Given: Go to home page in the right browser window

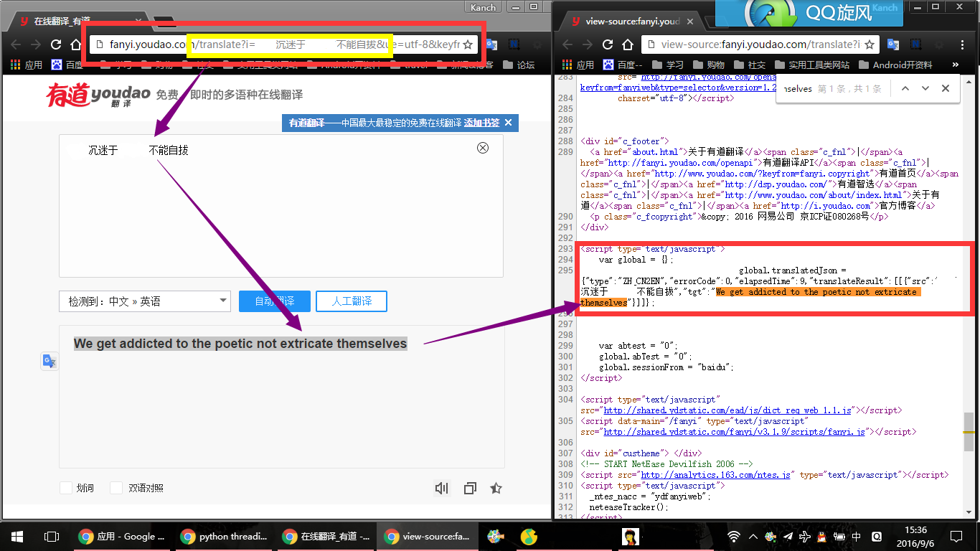Looking at the screenshot, I should pos(628,44).
